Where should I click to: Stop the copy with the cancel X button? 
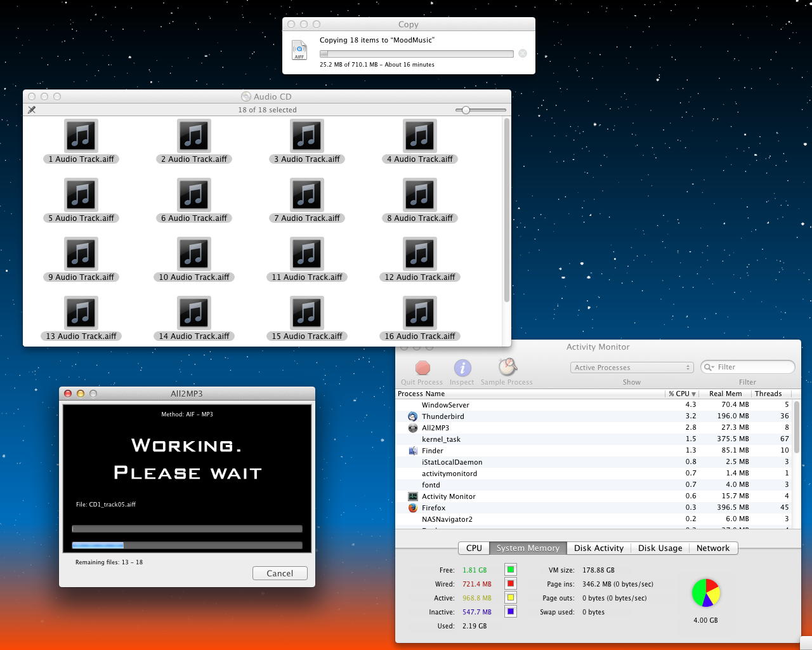click(x=523, y=53)
